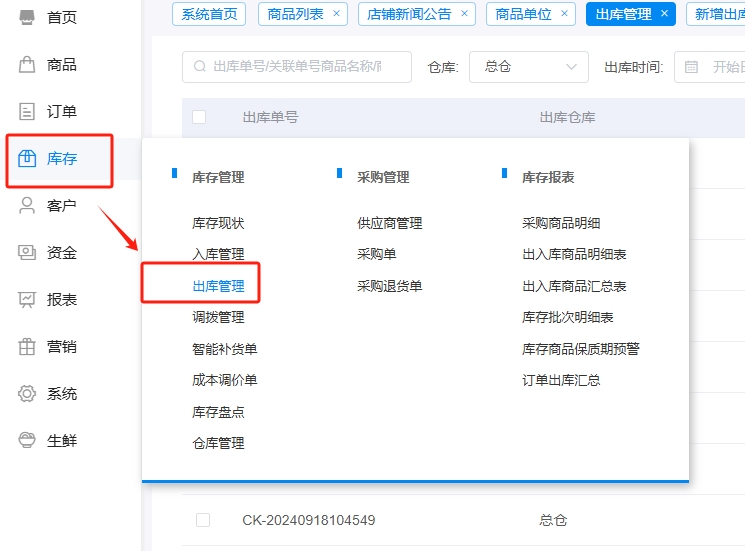The height and width of the screenshot is (551, 745).
Task: Open 供应商管理 under 采购管理
Action: 390,223
